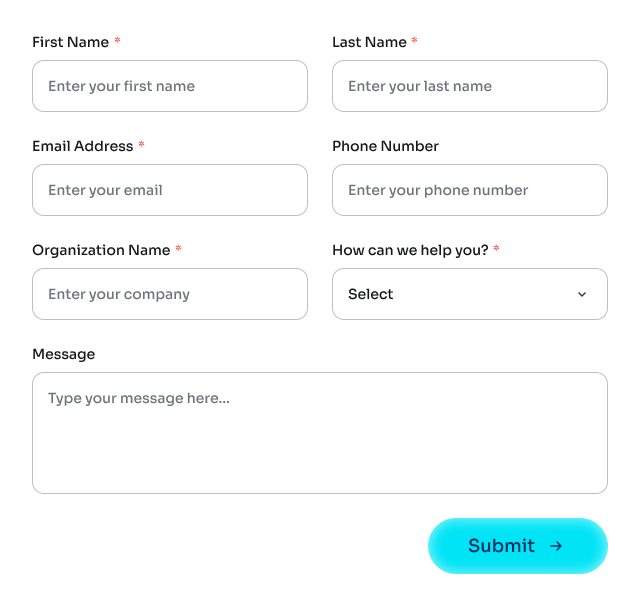Viewport: 640px width, 606px height.
Task: Click the 'Message' label above textarea
Action: (x=63, y=354)
